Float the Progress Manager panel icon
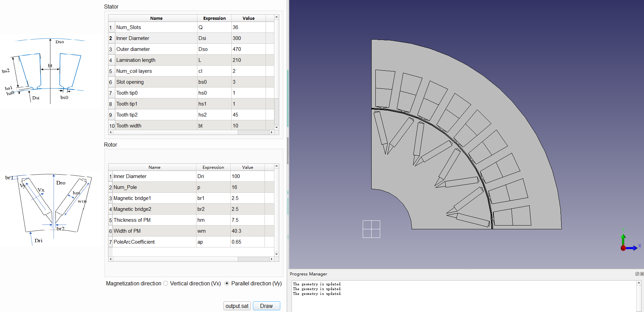 click(637, 274)
